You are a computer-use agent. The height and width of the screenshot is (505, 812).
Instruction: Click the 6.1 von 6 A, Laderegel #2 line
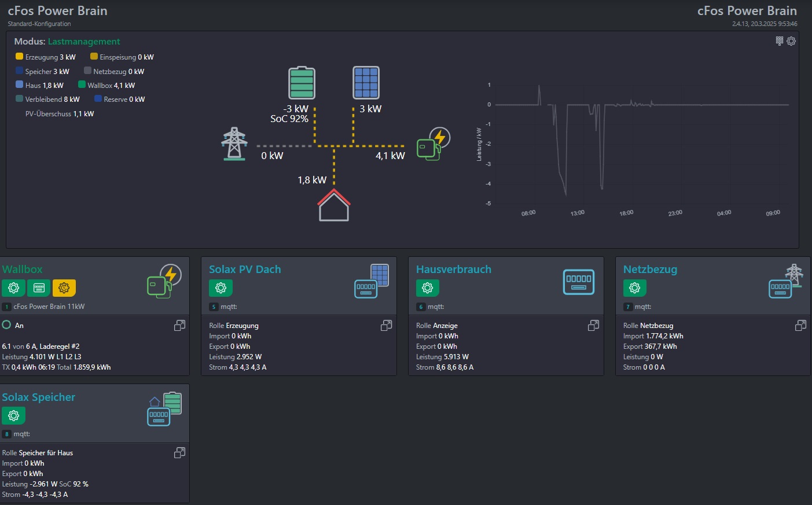pos(41,347)
